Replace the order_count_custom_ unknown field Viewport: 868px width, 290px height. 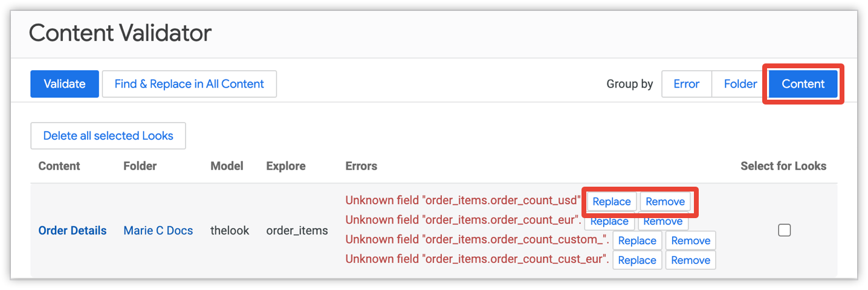(637, 240)
